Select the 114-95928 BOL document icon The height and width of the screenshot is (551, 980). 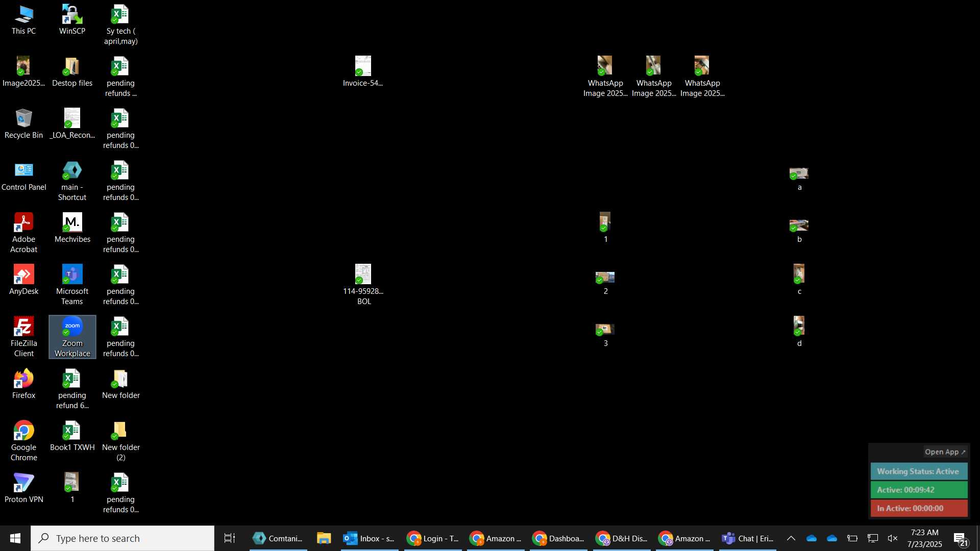point(363,286)
